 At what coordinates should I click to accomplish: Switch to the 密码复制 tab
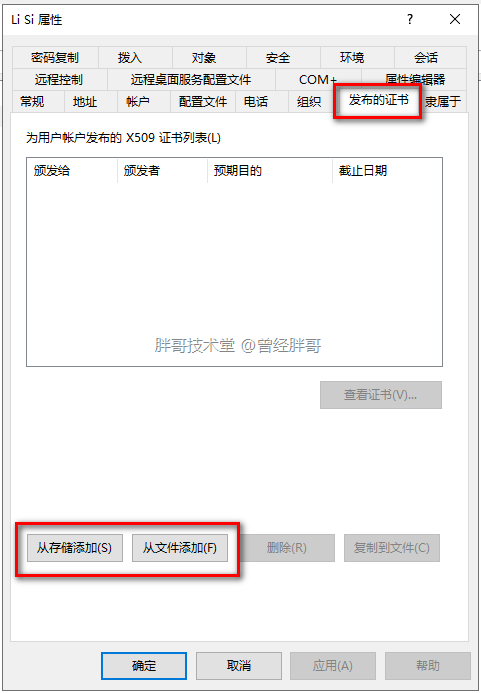[x=55, y=57]
